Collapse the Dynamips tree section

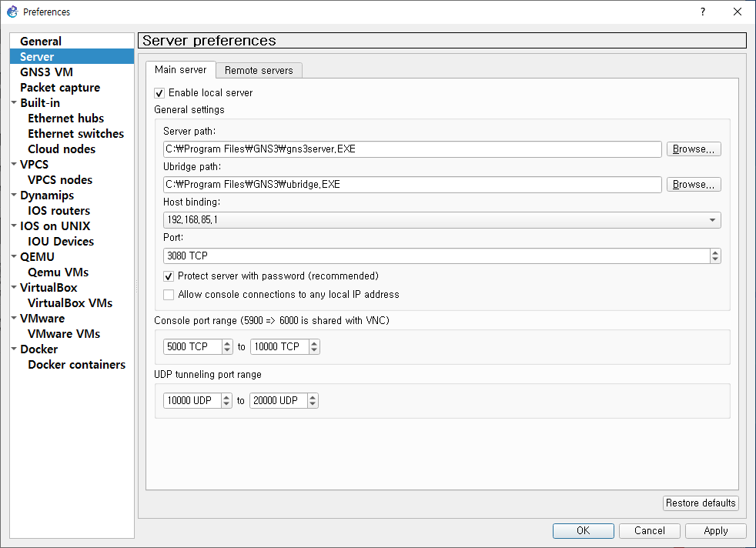[14, 195]
